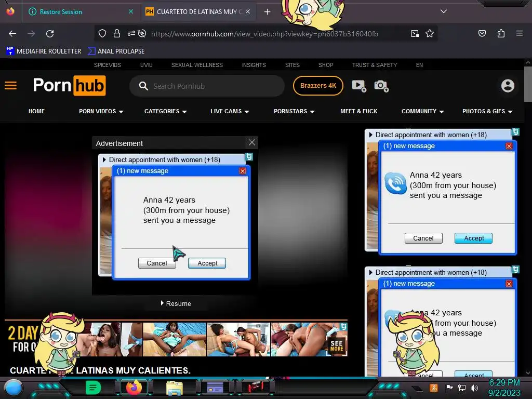Image resolution: width=532 pixels, height=399 pixels.
Task: Click red X in upper right sidebar popup
Action: click(x=509, y=146)
